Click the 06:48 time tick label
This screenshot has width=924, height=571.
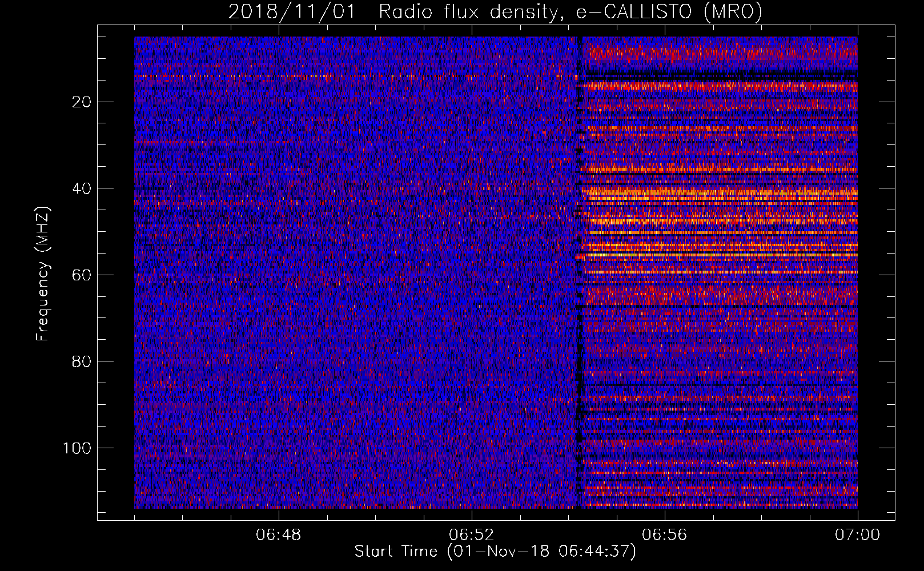pyautogui.click(x=279, y=535)
